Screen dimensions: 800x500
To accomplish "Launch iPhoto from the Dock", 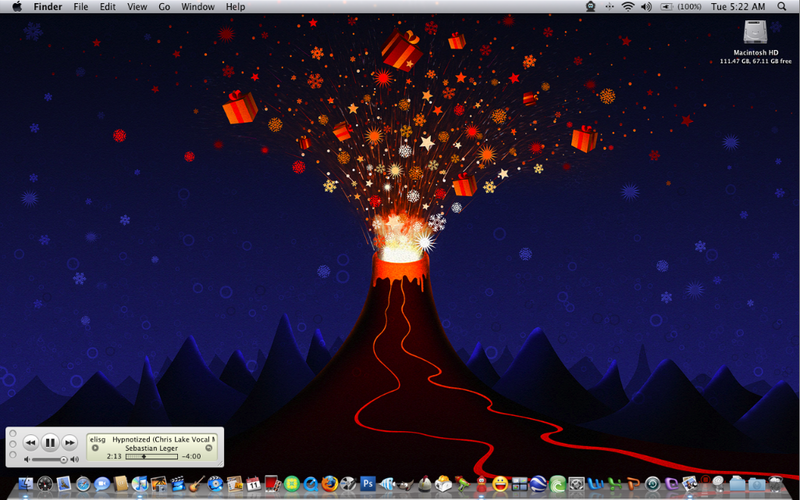I will [x=159, y=484].
